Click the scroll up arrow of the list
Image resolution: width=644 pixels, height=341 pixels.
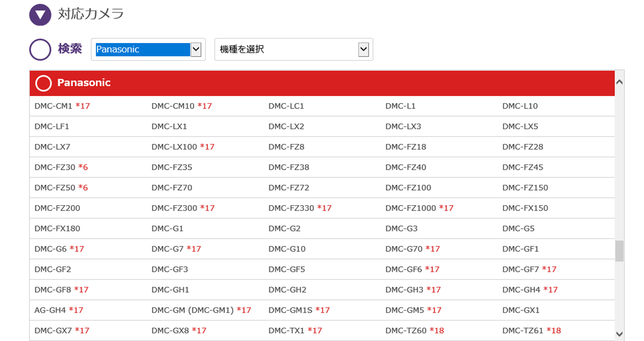tap(620, 82)
